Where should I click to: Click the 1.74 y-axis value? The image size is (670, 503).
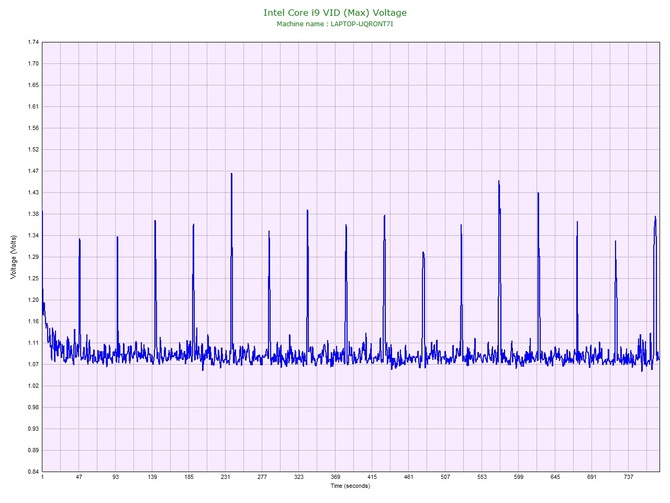pos(33,42)
